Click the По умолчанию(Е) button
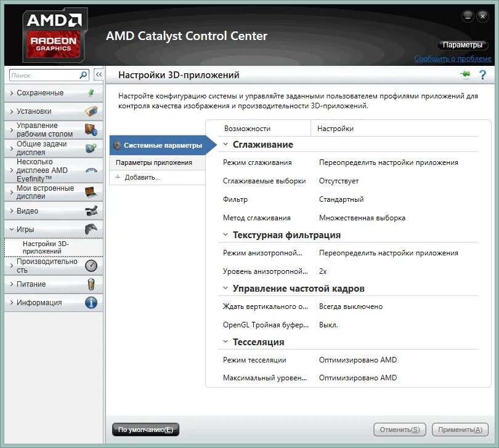 (x=146, y=430)
